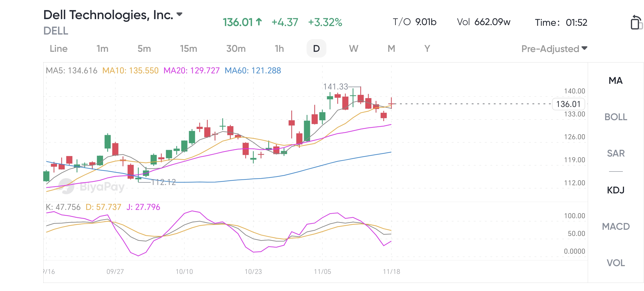
Task: Click the 11/18 date label
Action: (x=391, y=272)
